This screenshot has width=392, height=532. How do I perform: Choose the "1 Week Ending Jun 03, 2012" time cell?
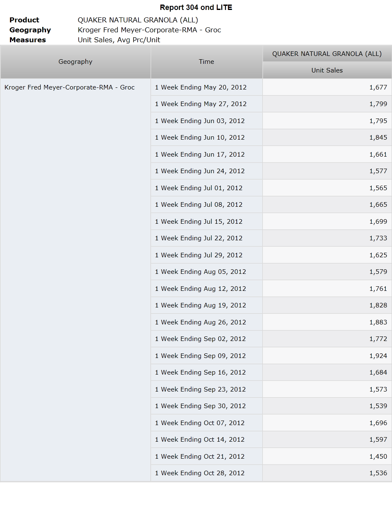point(206,121)
